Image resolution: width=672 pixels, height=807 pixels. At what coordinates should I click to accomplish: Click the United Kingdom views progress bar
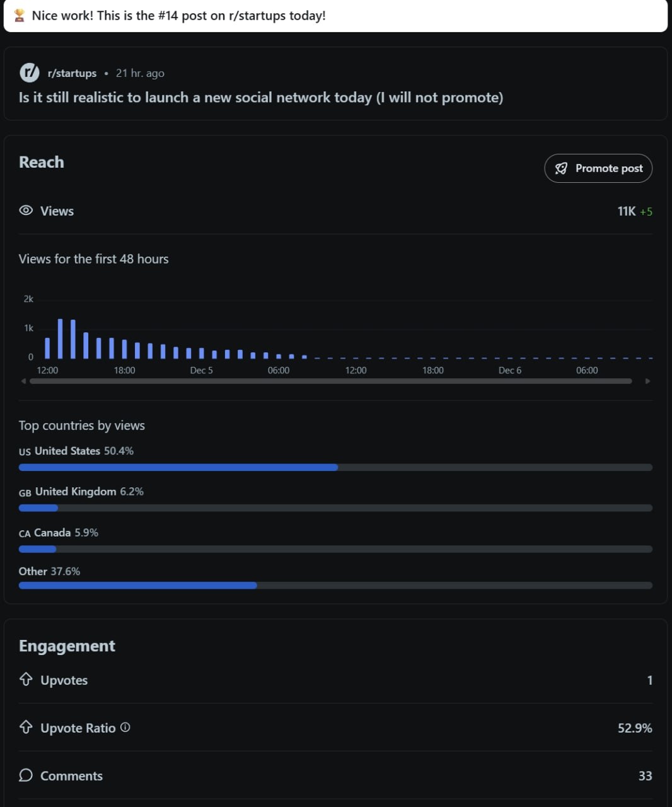tap(335, 508)
